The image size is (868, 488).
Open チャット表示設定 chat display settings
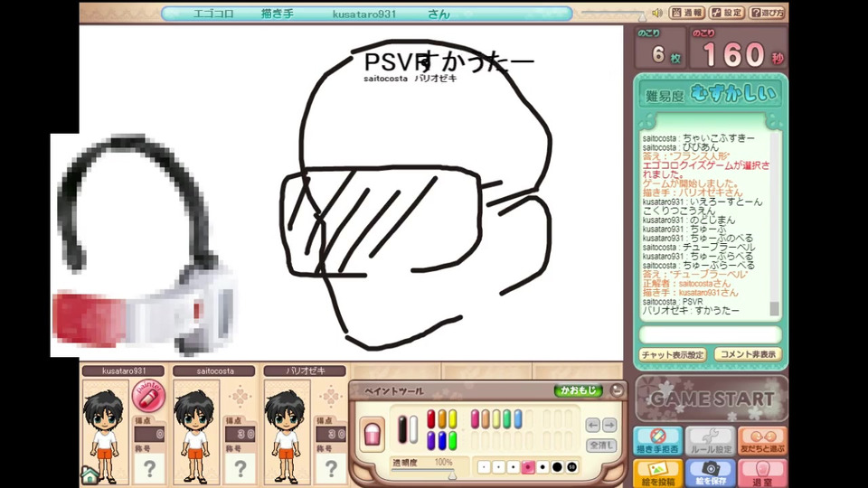pyautogui.click(x=673, y=354)
